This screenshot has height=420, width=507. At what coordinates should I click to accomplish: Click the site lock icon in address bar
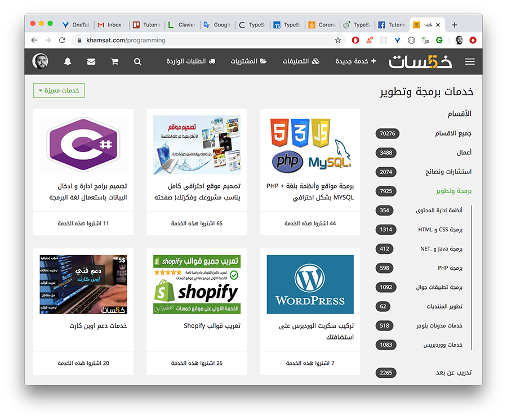pos(79,40)
